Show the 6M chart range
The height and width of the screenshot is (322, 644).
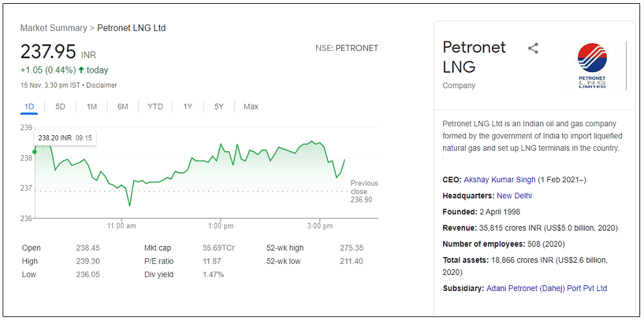pyautogui.click(x=123, y=107)
